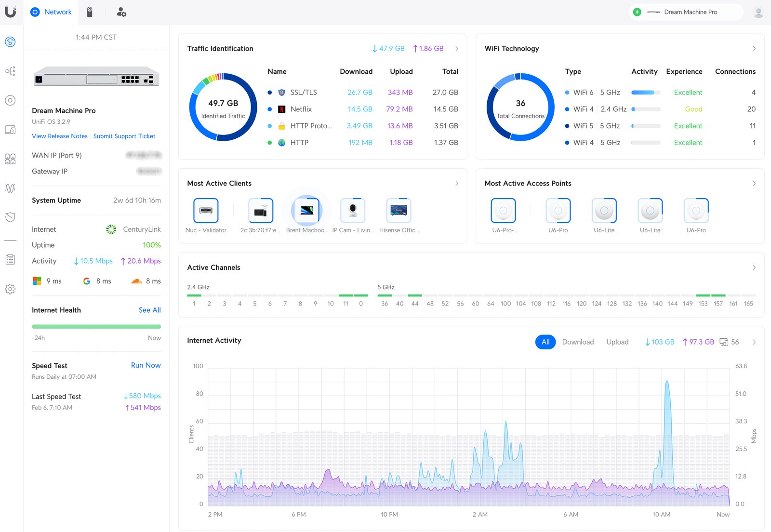The height and width of the screenshot is (532, 771).
Task: Select the Network application tab
Action: click(51, 12)
